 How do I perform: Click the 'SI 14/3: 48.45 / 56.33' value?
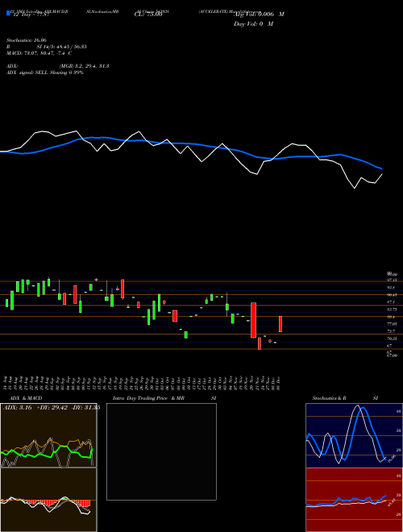61,47
